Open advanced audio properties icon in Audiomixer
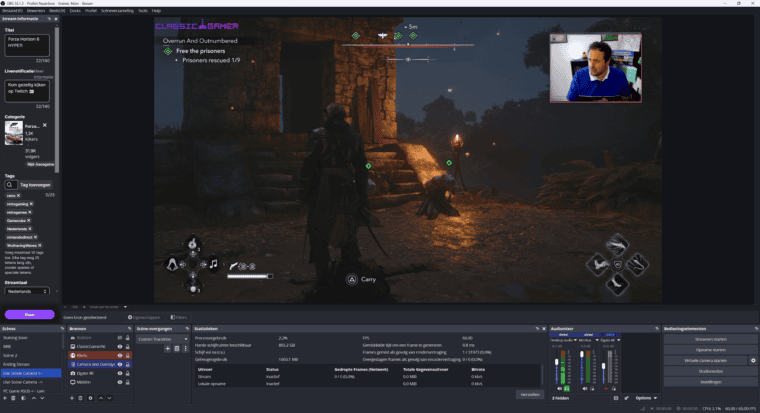The width and height of the screenshot is (760, 413). pyautogui.click(x=626, y=398)
